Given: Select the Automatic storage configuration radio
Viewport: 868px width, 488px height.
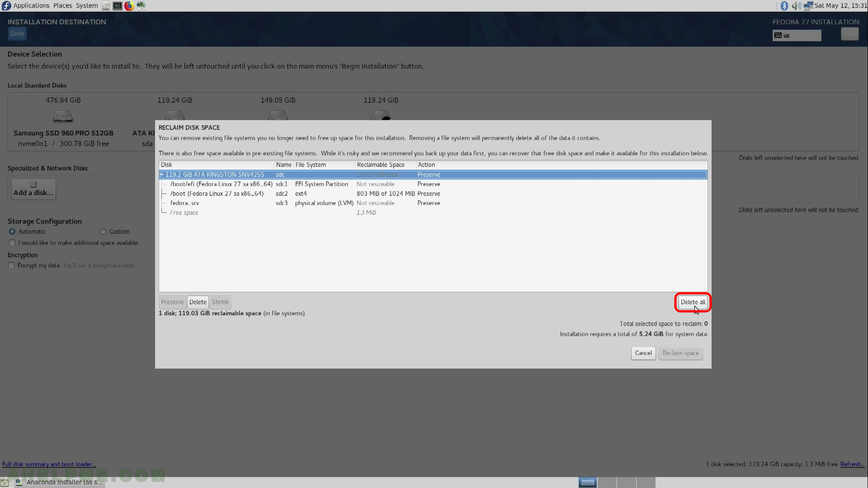Looking at the screenshot, I should point(12,231).
